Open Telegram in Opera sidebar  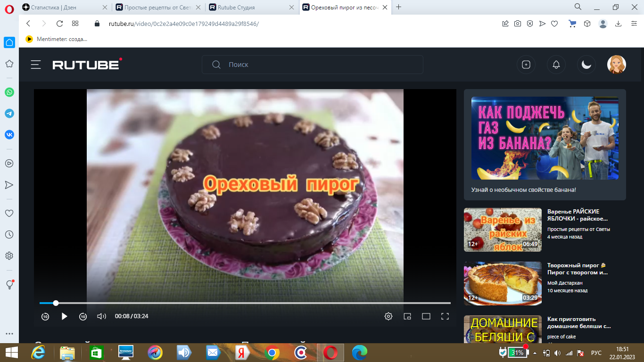point(9,114)
